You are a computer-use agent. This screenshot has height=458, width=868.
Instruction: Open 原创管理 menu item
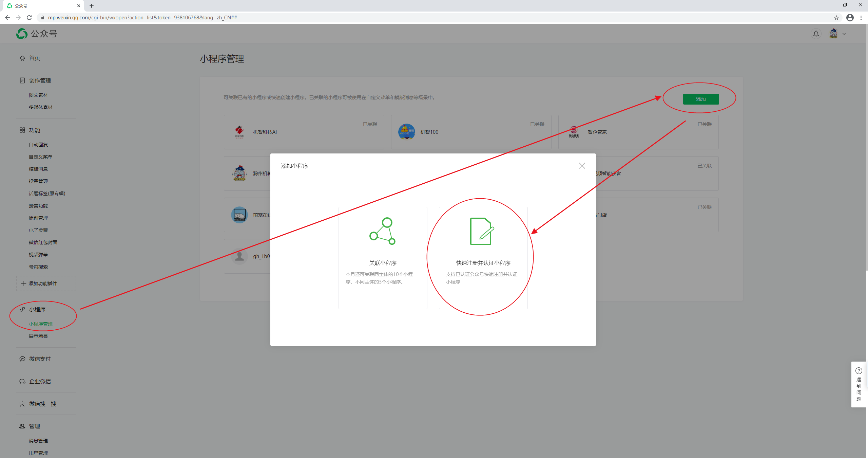coord(38,218)
